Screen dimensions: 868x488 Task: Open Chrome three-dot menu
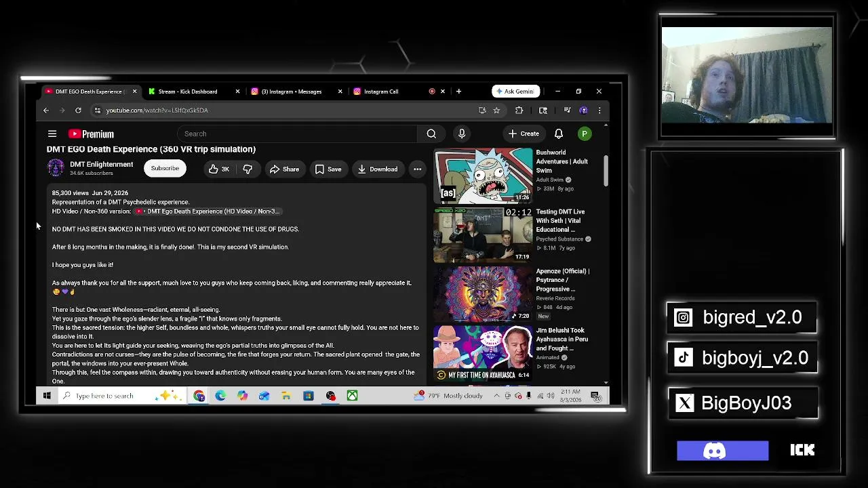pyautogui.click(x=599, y=110)
